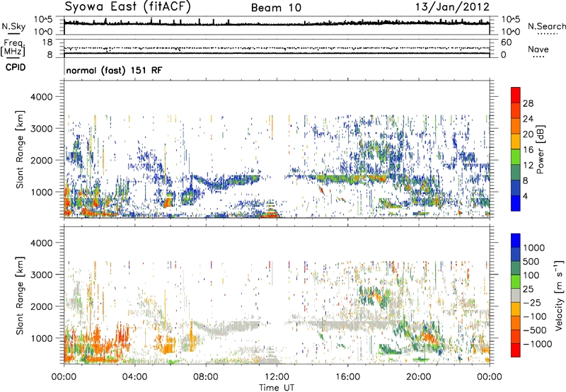566x392 pixels.
Task: Click the dotted line sample under N.Search
Action: click(547, 34)
